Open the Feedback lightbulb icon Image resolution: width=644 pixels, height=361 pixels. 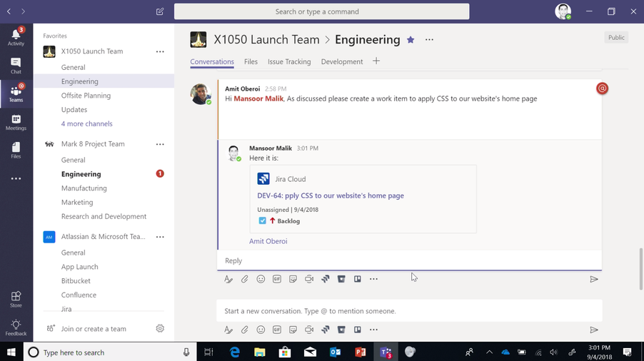pos(16,327)
